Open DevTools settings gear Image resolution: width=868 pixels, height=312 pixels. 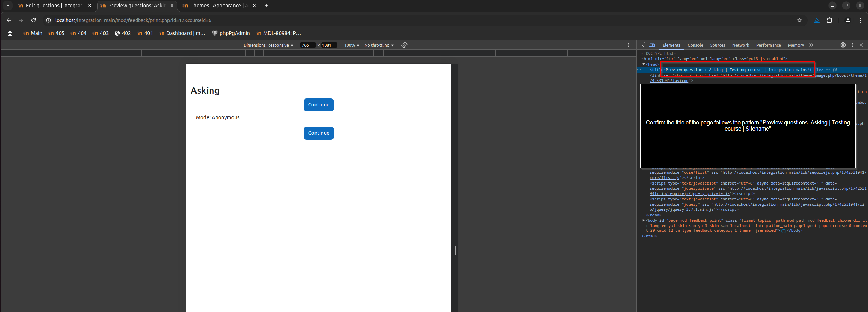[843, 45]
